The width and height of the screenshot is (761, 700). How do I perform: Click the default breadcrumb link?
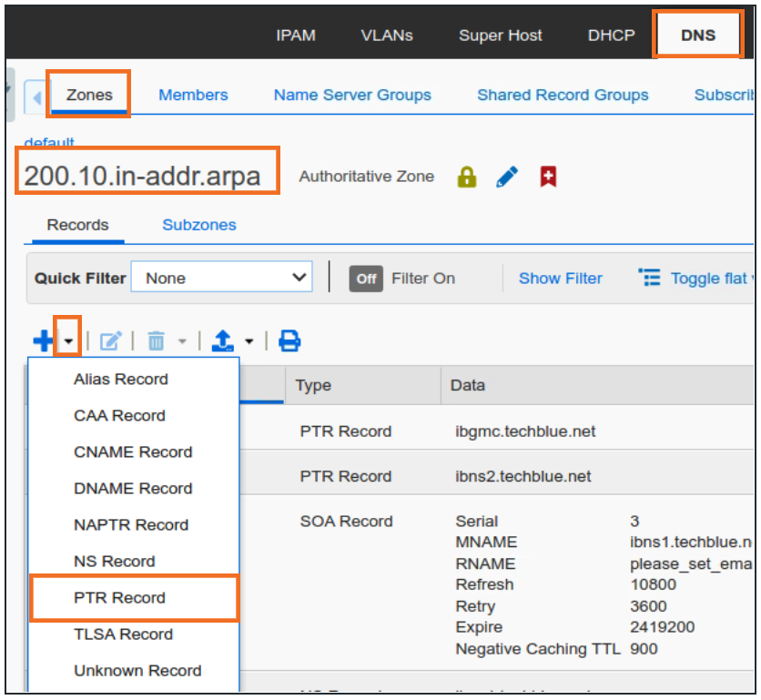[49, 143]
